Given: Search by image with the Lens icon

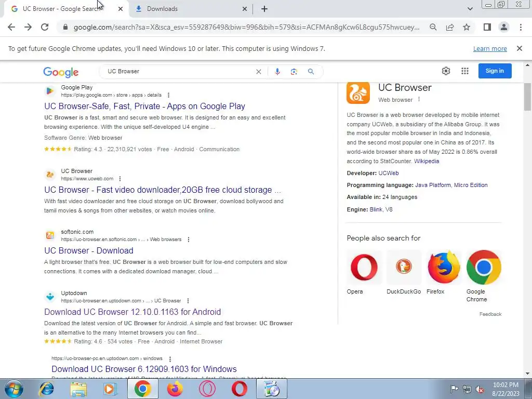Looking at the screenshot, I should 294,72.
